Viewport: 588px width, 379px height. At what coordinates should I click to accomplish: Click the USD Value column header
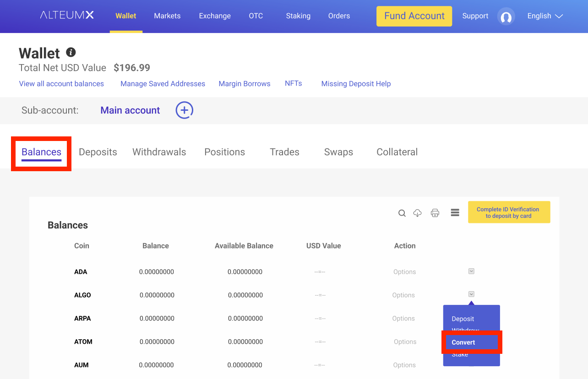pos(324,246)
